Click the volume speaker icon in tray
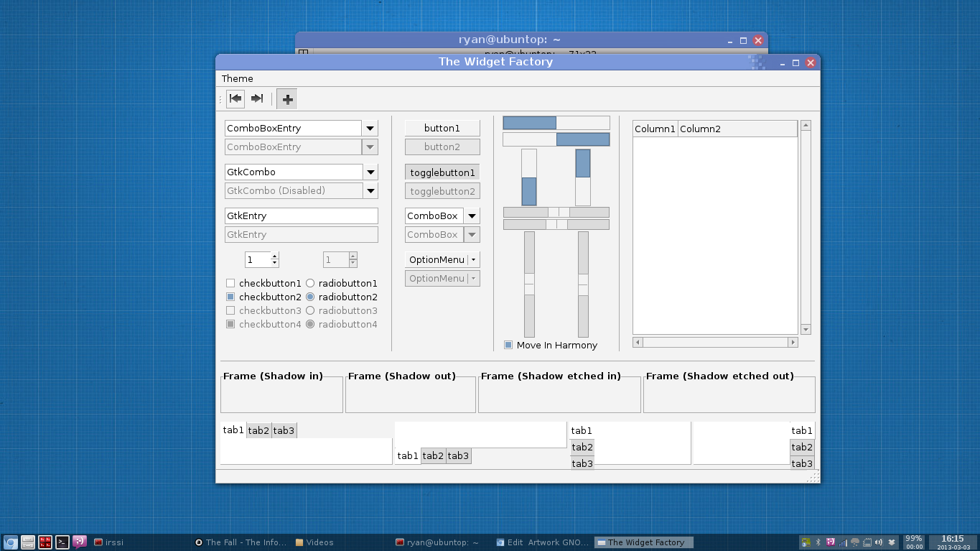980x551 pixels. pos(879,542)
